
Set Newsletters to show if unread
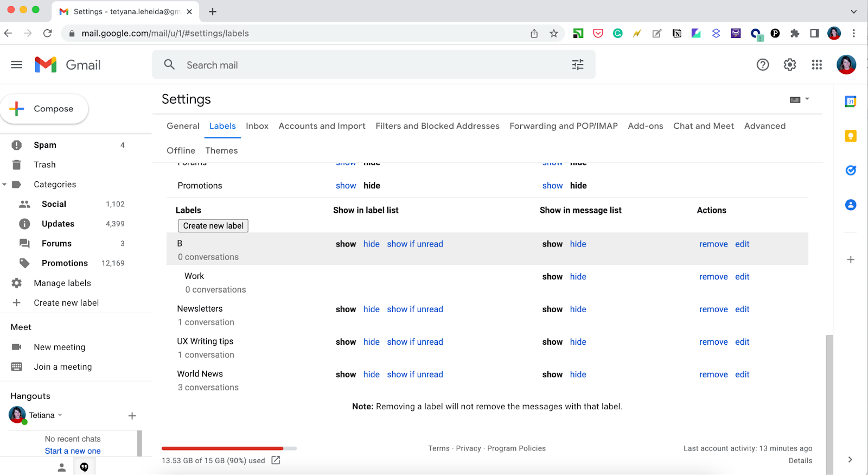(415, 309)
